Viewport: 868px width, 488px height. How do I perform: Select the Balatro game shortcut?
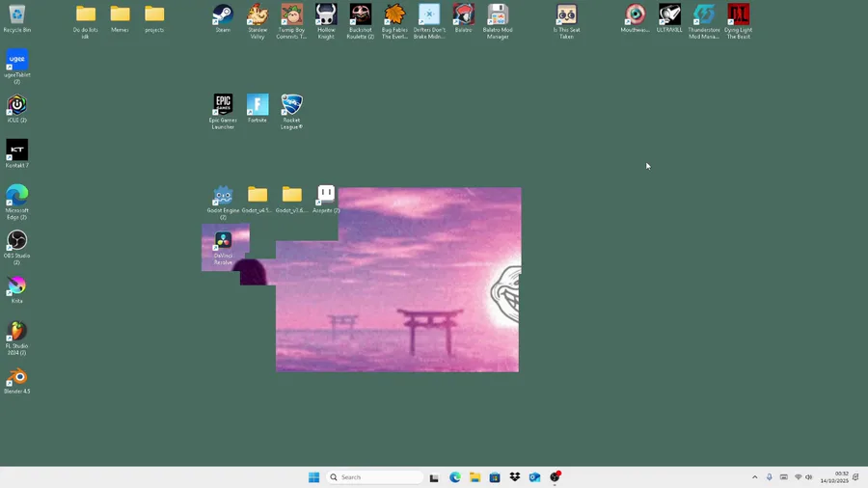coord(463,18)
